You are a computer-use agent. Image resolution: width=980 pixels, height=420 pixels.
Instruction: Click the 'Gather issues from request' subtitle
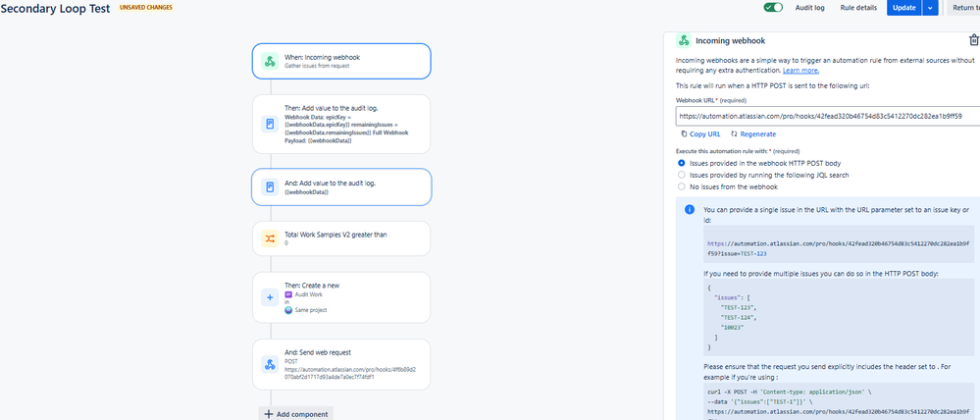(x=317, y=66)
